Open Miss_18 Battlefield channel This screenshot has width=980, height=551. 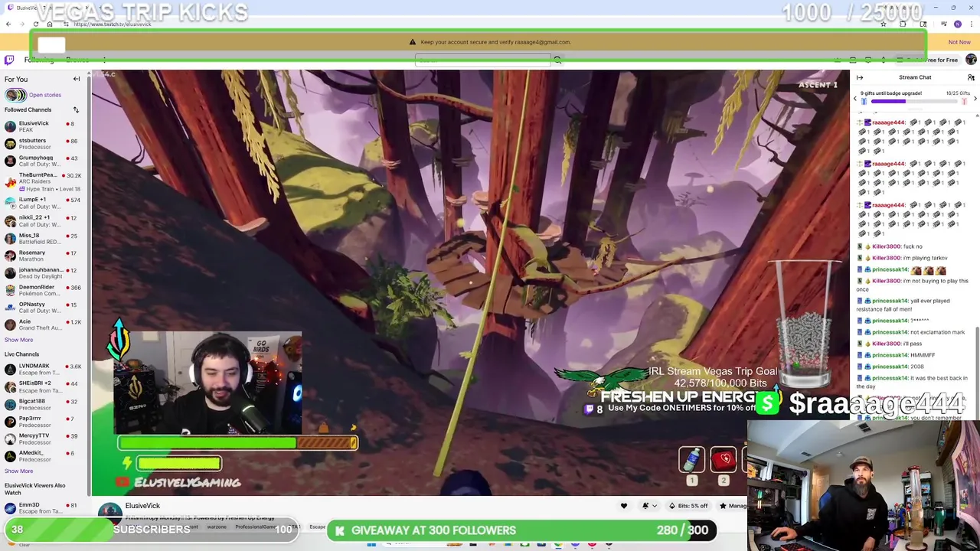coord(43,238)
